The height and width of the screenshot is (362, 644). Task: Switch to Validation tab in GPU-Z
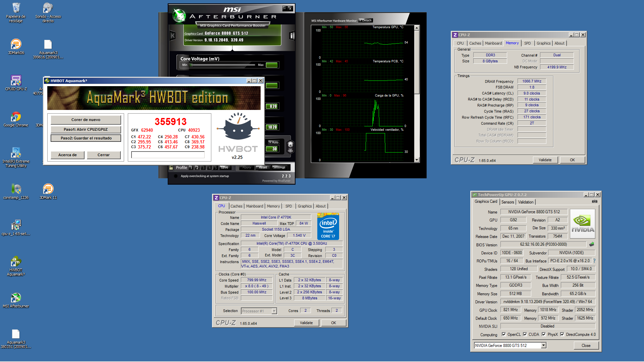[526, 202]
